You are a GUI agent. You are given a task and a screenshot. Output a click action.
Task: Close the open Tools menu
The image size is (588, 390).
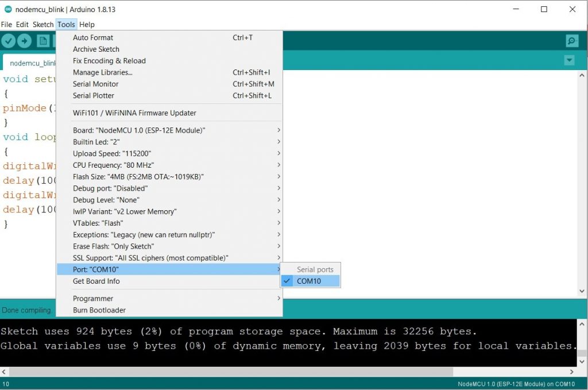point(67,24)
